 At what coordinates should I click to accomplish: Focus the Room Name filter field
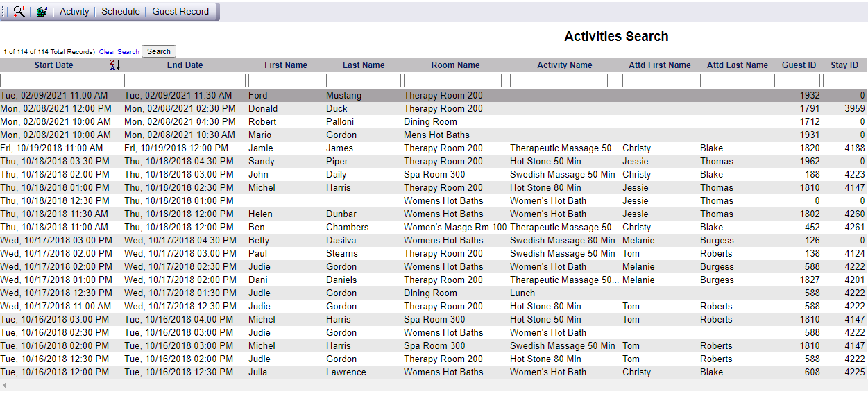(452, 80)
